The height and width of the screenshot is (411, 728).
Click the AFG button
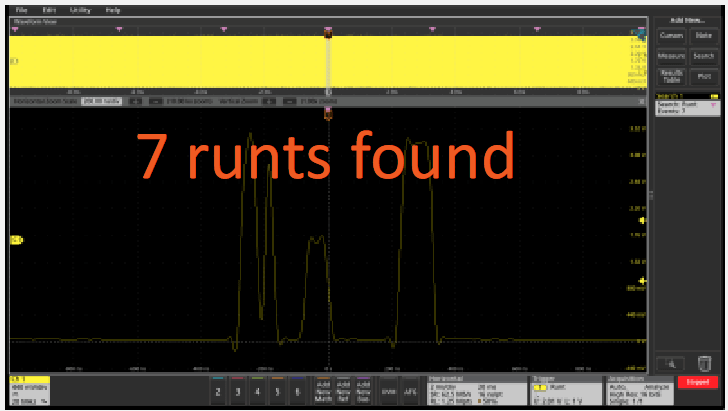pos(410,391)
